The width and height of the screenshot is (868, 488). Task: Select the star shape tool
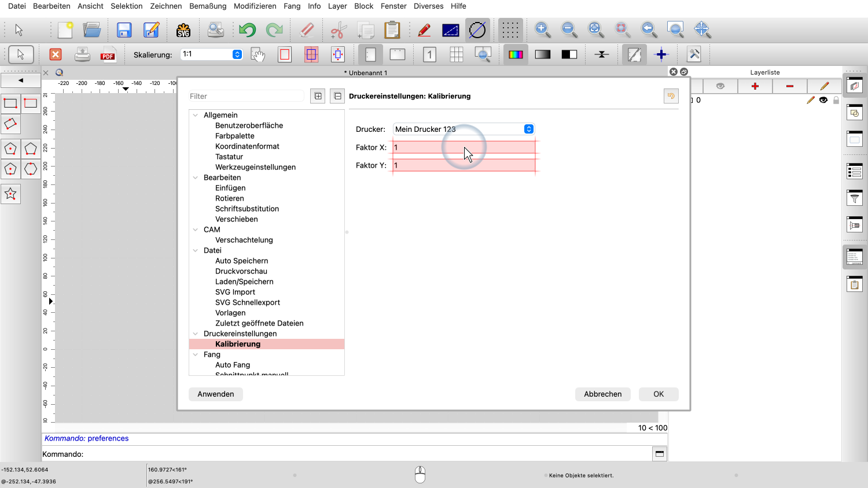click(10, 194)
